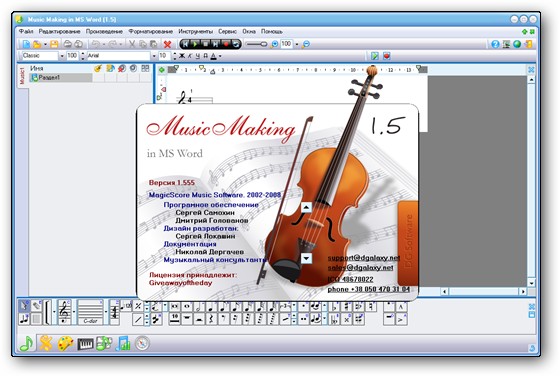Click the red Record button in the transport bar
This screenshot has width=560, height=376.
[x=226, y=44]
